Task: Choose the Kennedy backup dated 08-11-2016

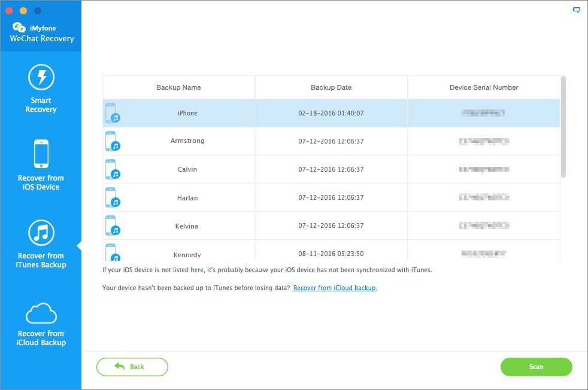Action: (187, 254)
